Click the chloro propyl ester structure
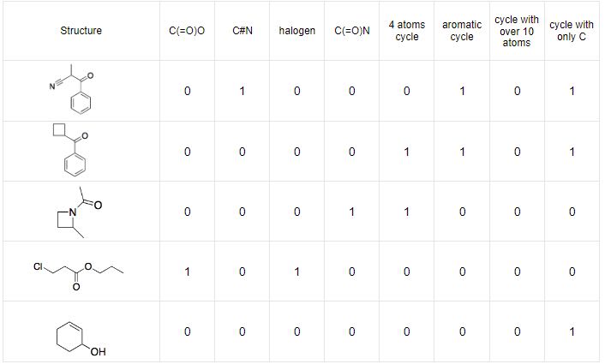The height and width of the screenshot is (364, 605). coord(79,276)
